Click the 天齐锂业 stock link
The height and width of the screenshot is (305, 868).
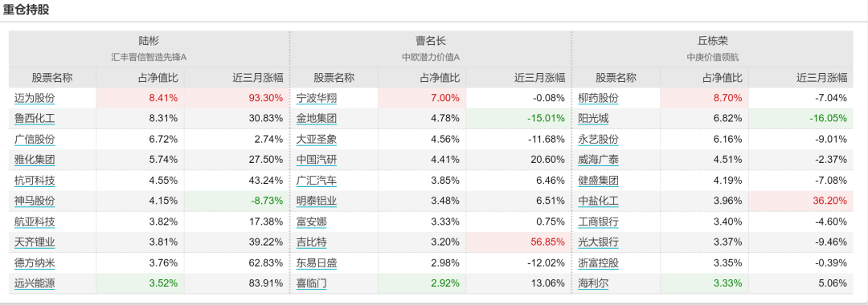click(35, 242)
